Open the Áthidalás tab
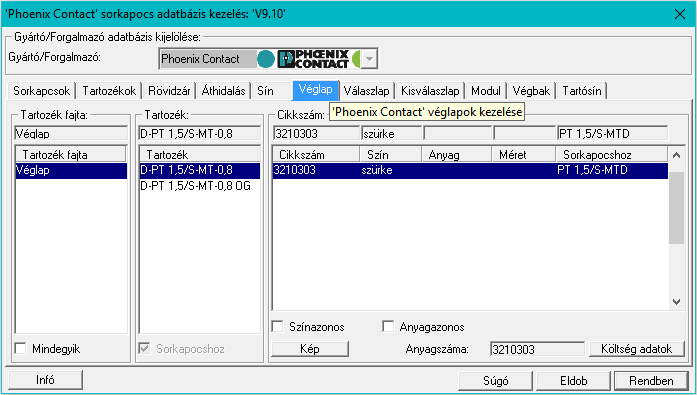This screenshot has width=697, height=395. [223, 91]
